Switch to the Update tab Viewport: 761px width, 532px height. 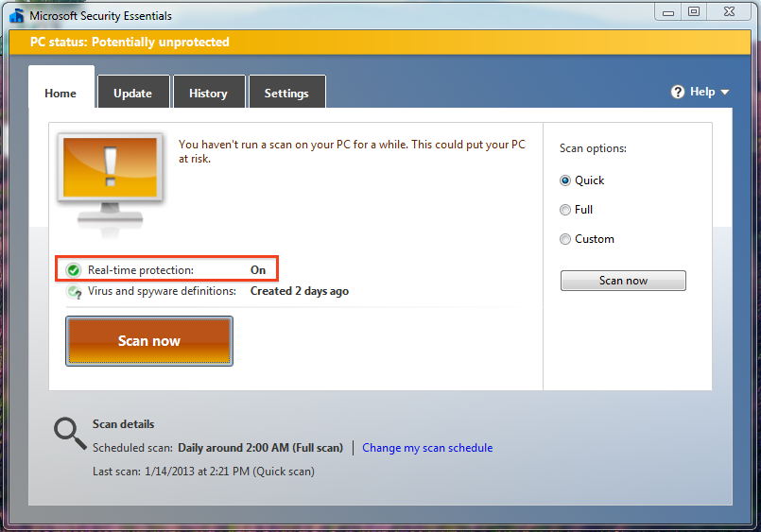click(x=133, y=94)
